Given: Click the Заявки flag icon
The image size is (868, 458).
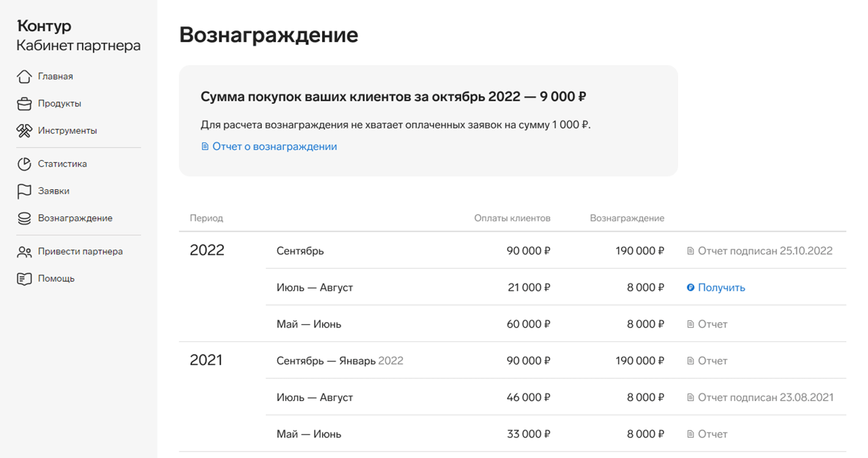Looking at the screenshot, I should (x=24, y=191).
